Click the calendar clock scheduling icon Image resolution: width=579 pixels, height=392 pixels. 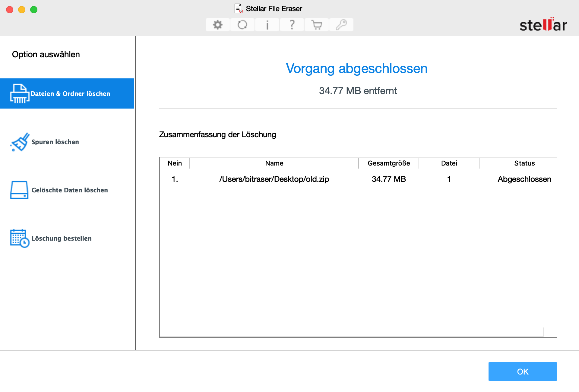pyautogui.click(x=20, y=238)
